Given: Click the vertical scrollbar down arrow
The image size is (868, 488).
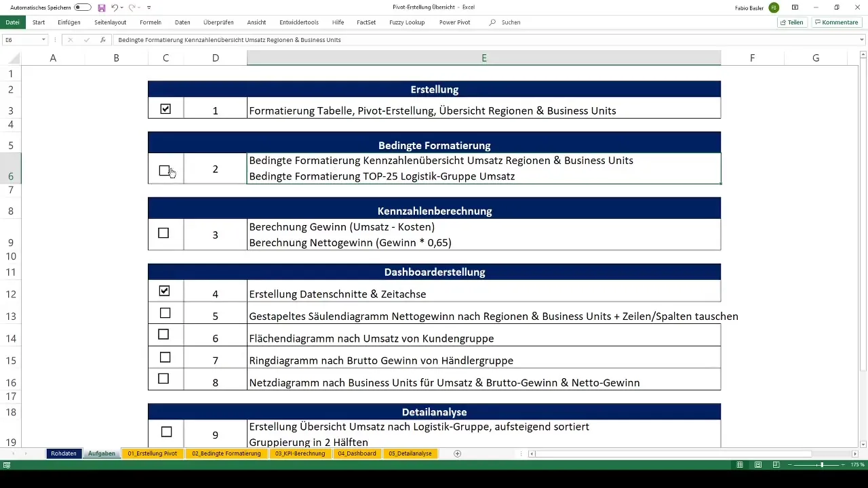Looking at the screenshot, I should click(x=863, y=444).
